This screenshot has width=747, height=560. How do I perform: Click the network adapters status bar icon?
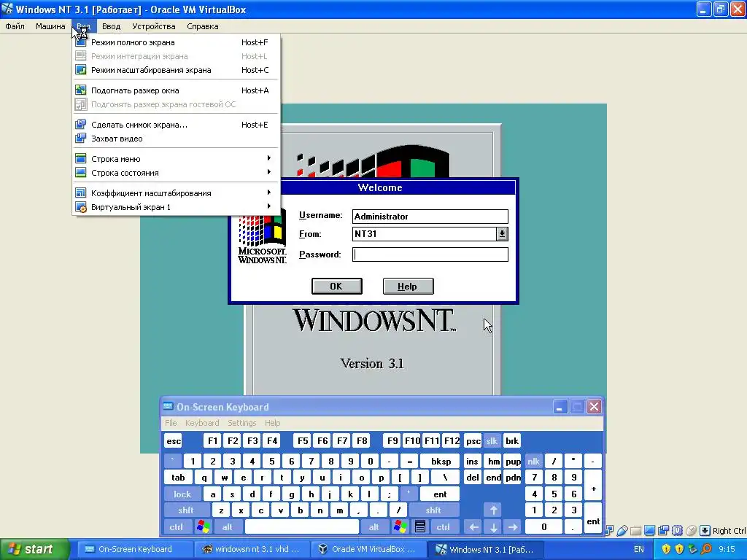click(x=609, y=531)
